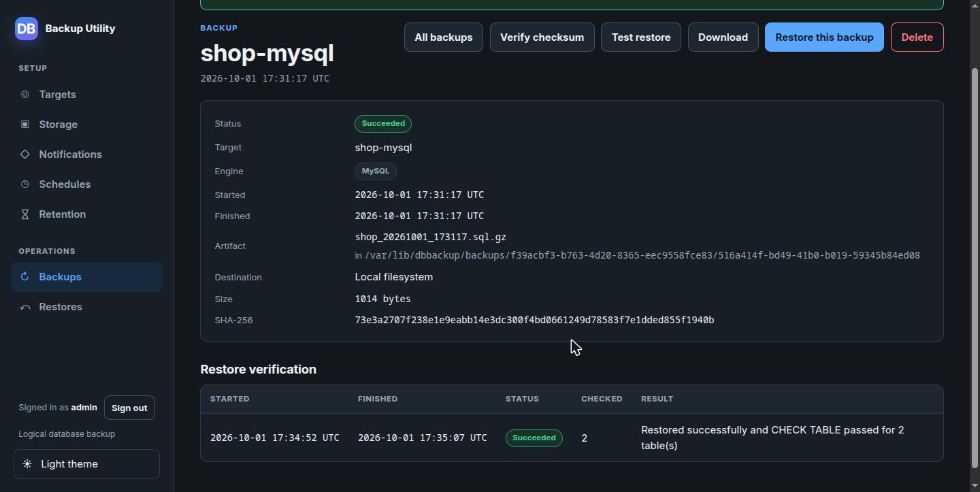Open Notifications in sidebar
The image size is (980, 492).
click(86, 154)
